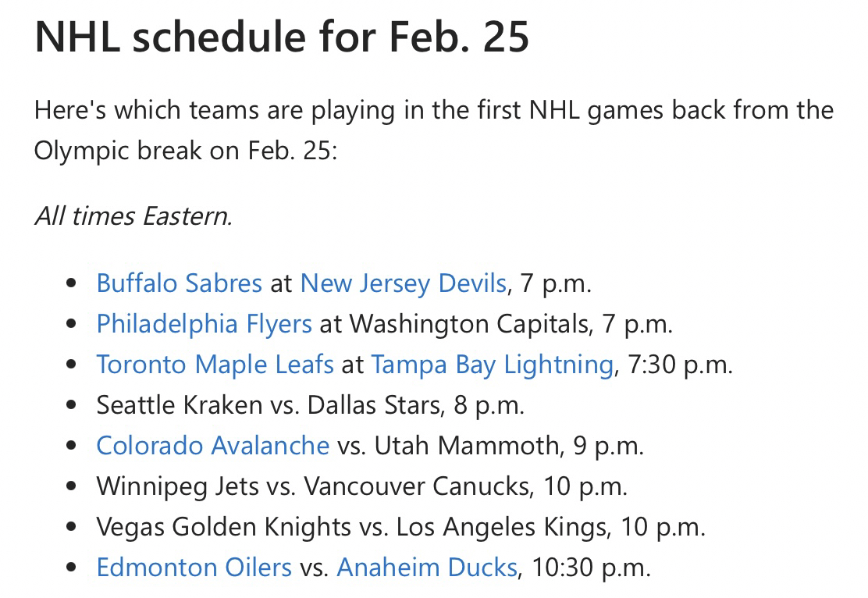
Task: Click the Vancouver Canucks text
Action: click(416, 486)
